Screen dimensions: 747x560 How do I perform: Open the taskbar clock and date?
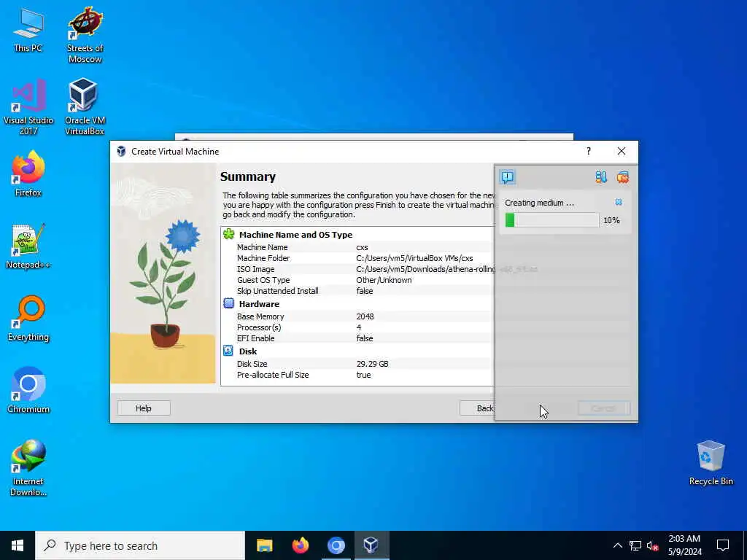pos(684,545)
